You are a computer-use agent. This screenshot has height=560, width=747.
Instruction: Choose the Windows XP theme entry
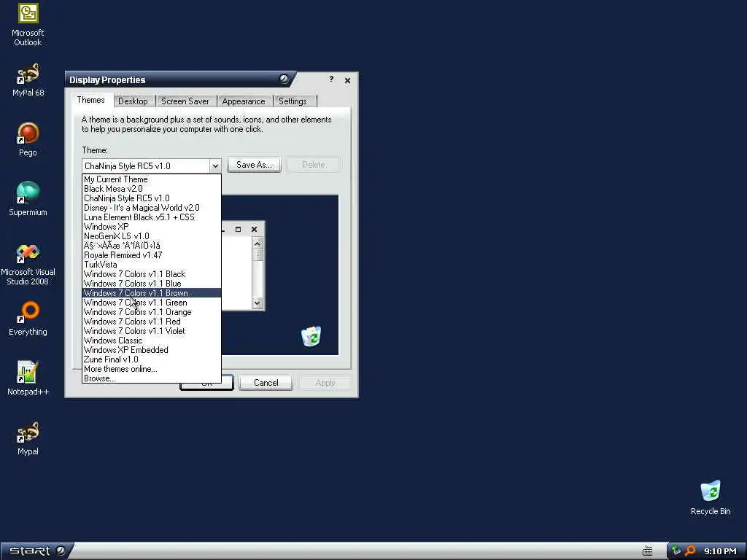click(152, 227)
